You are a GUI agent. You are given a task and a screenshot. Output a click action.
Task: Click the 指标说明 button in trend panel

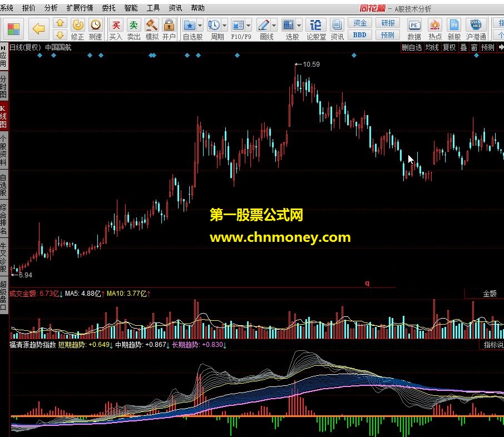pos(493,345)
